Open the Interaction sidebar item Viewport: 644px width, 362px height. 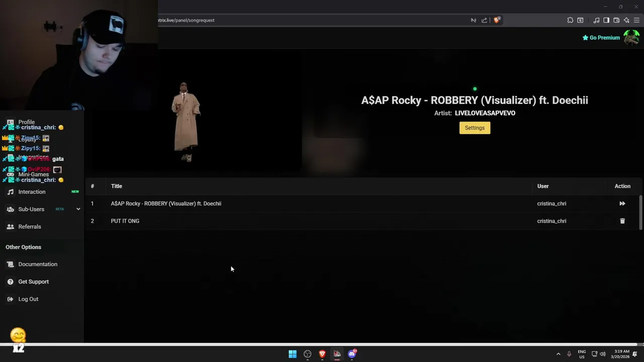[32, 192]
